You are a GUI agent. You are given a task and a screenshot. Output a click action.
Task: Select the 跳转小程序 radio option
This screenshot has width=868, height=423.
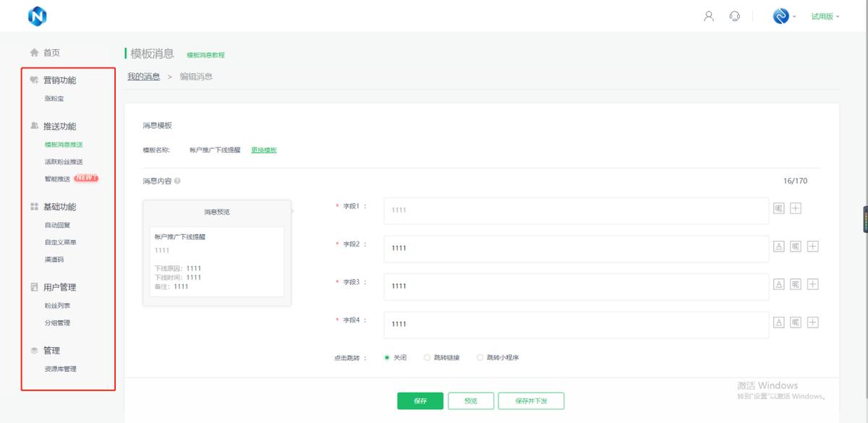[480, 357]
